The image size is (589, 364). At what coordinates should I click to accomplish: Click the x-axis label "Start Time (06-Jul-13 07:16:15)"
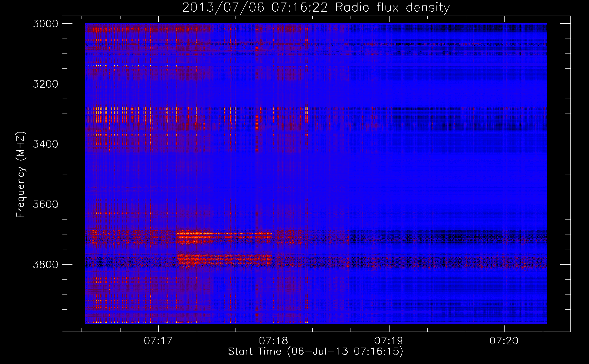point(316,352)
